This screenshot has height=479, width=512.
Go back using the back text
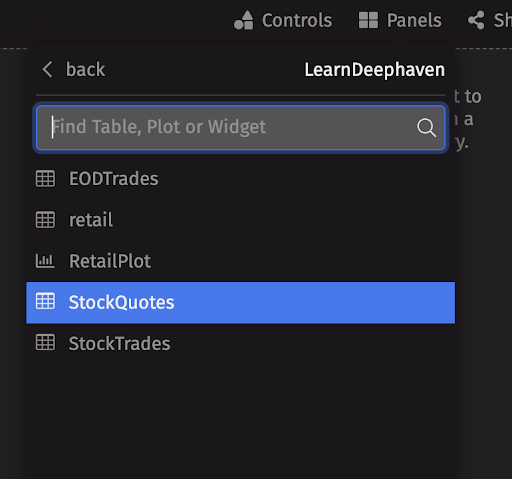tap(85, 69)
